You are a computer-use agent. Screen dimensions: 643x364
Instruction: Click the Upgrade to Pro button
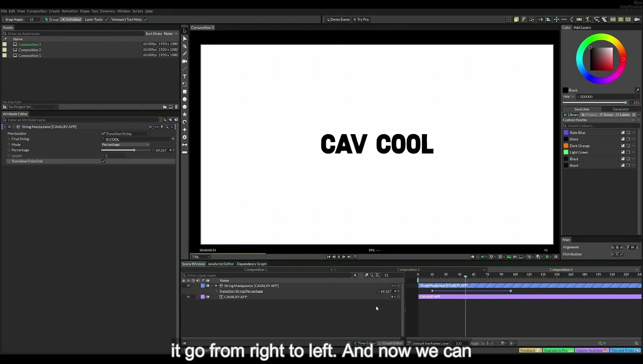point(558,351)
